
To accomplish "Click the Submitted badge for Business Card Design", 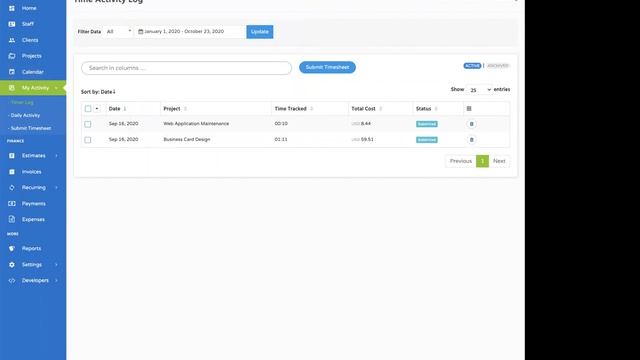I will [427, 140].
